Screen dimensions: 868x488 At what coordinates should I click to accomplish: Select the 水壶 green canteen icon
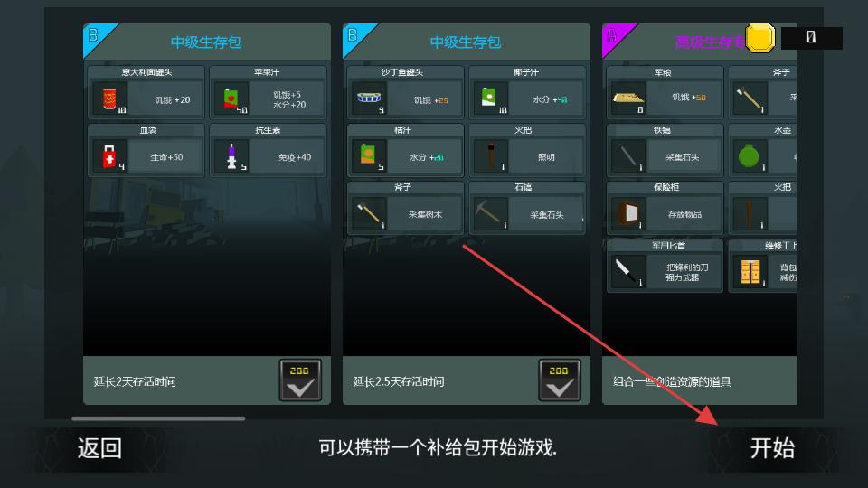tap(749, 156)
